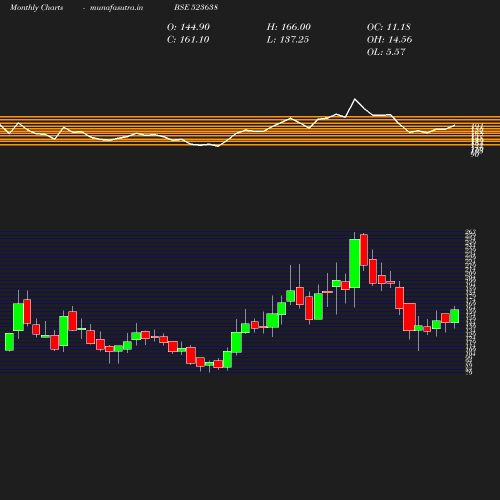Click the OL: 5.57 percentage value
500x500 pixels.
pyautogui.click(x=386, y=52)
